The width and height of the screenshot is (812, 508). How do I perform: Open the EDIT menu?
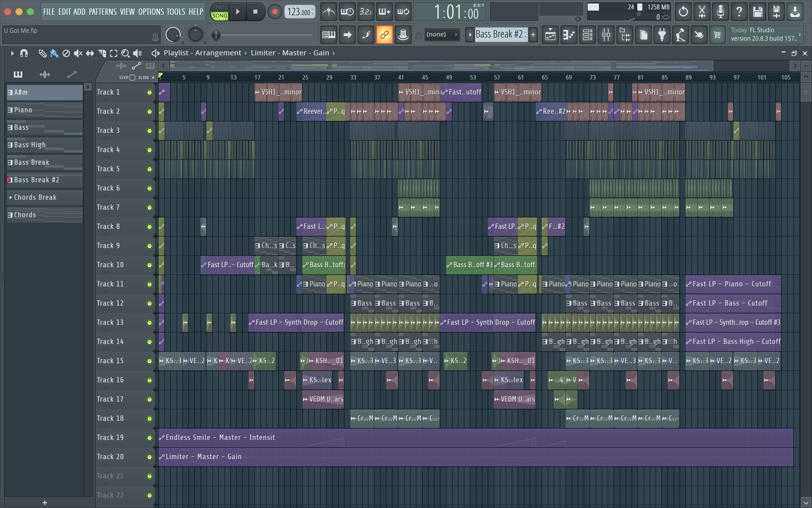64,12
